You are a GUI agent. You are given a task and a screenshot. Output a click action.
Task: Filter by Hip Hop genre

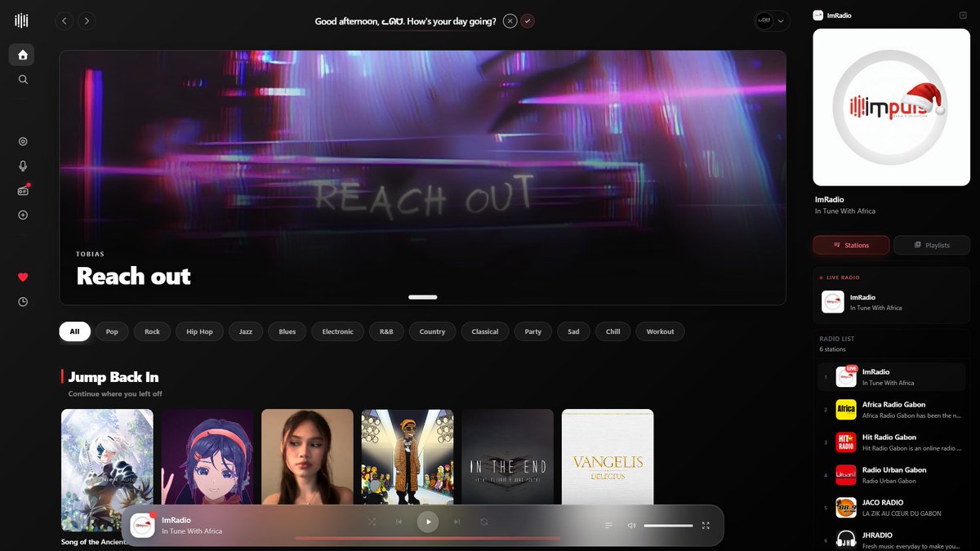[199, 331]
